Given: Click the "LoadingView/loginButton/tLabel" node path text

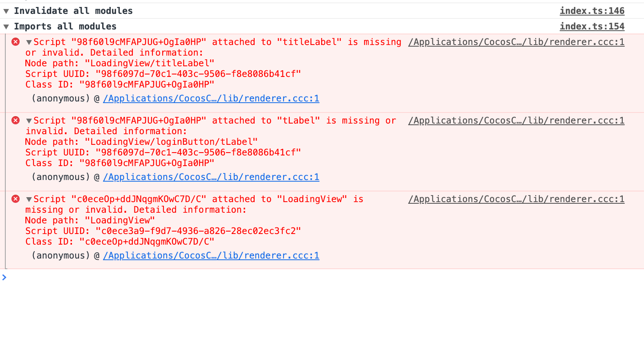Looking at the screenshot, I should 171,142.
